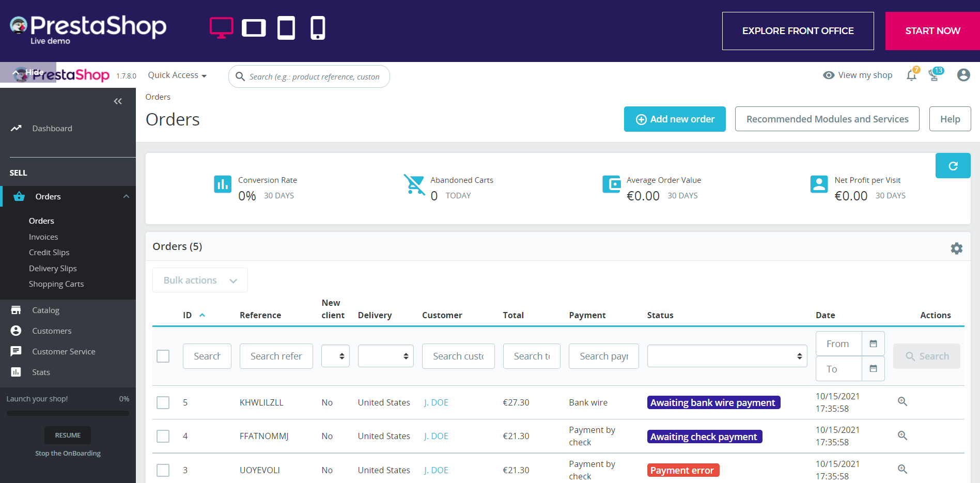
Task: Focus the ID search filter field
Action: [x=207, y=356]
